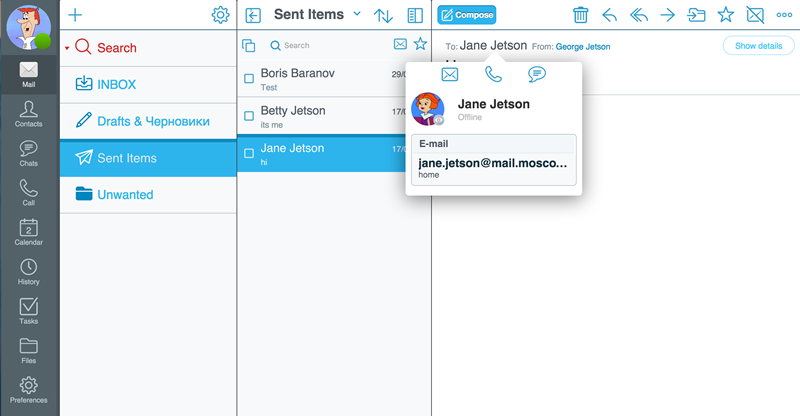
Task: Click jane.jetson@mail.mosco... email address
Action: 493,163
